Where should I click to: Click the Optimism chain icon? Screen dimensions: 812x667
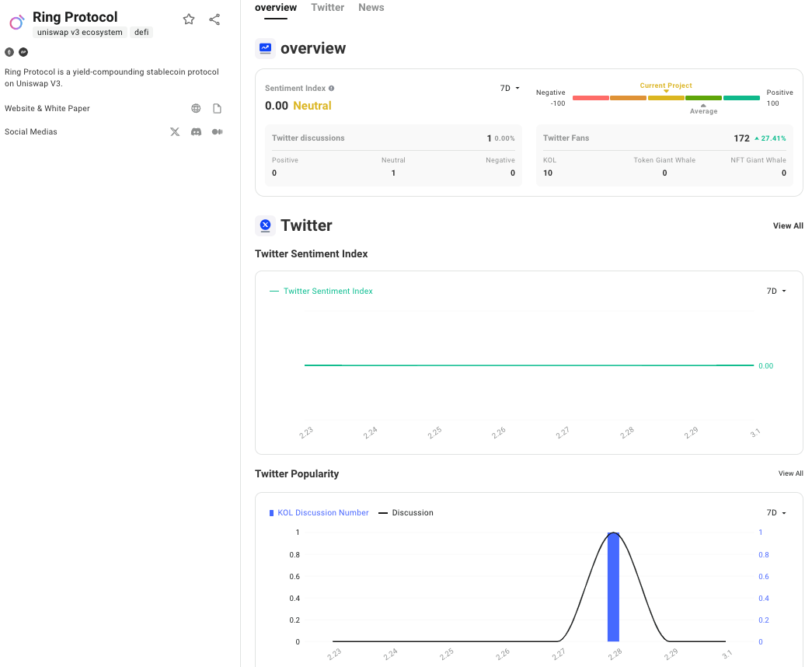23,52
